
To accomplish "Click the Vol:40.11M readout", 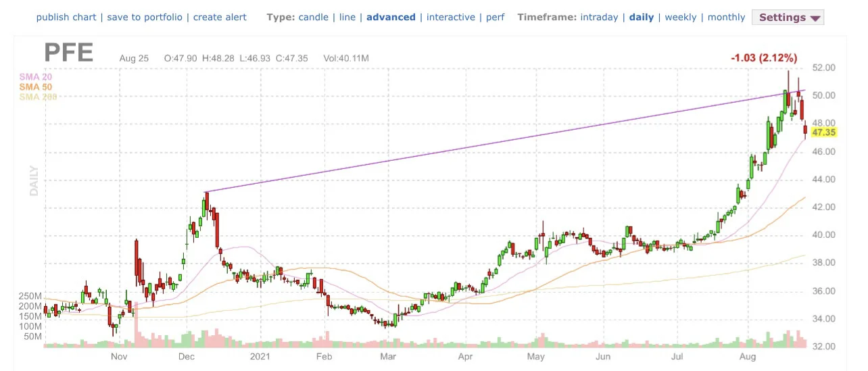I will point(346,59).
